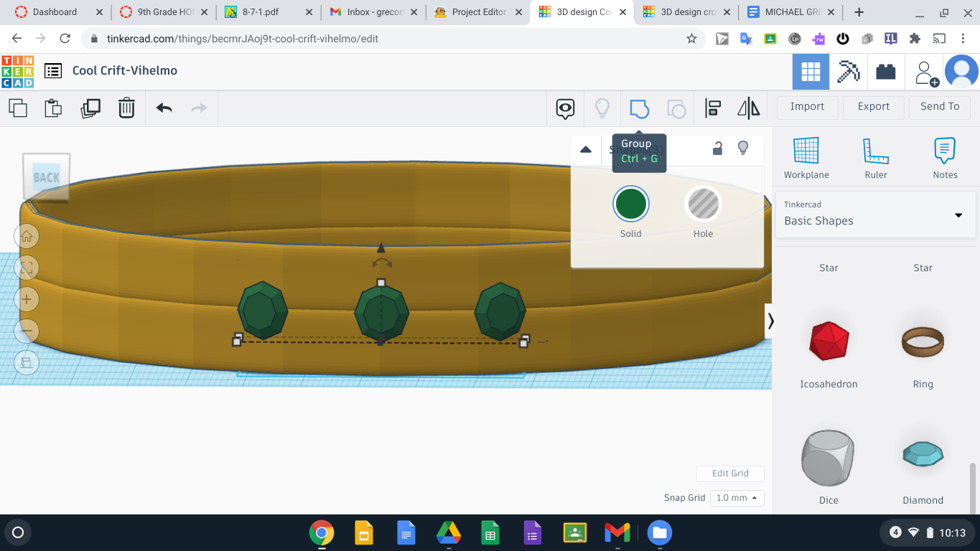Click the Export button
The image size is (980, 551).
873,106
